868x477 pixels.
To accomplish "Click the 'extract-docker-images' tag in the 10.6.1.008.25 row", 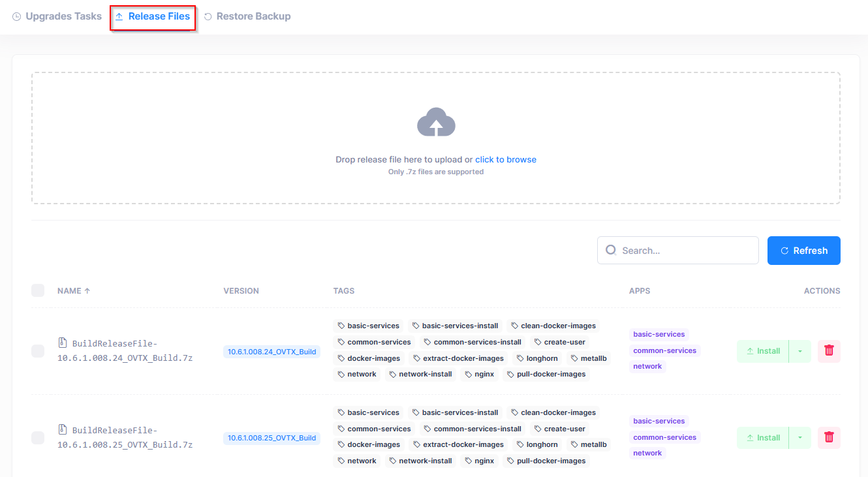I will click(458, 444).
